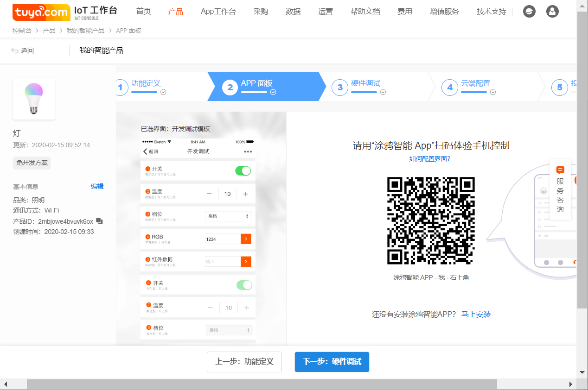
Task: Click the plus icon for temperature
Action: click(x=245, y=194)
